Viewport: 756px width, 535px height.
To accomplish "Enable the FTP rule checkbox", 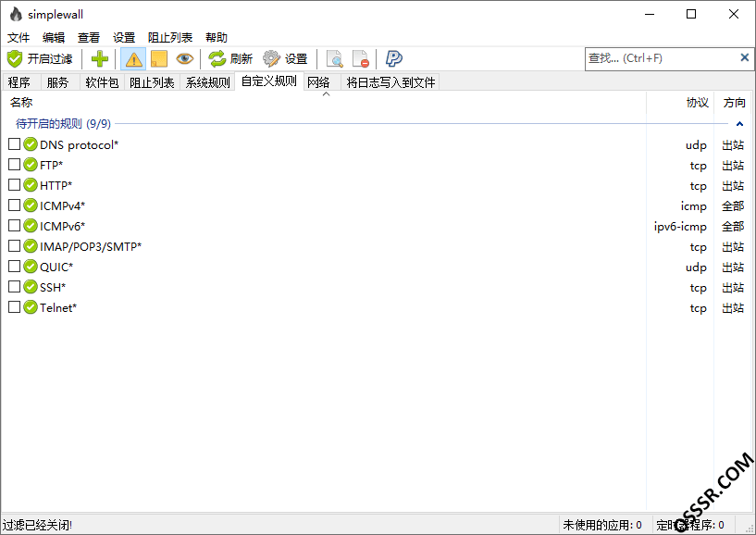I will click(x=15, y=164).
